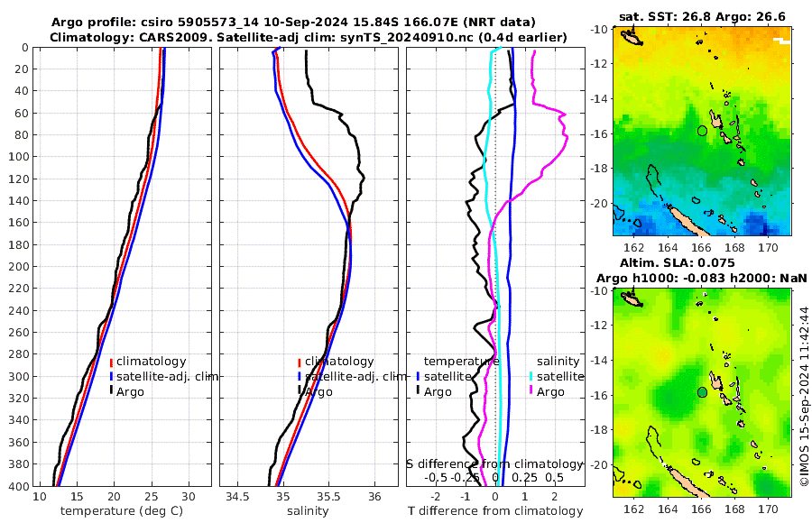Click latitude tick -20 on the SST map

600,204
